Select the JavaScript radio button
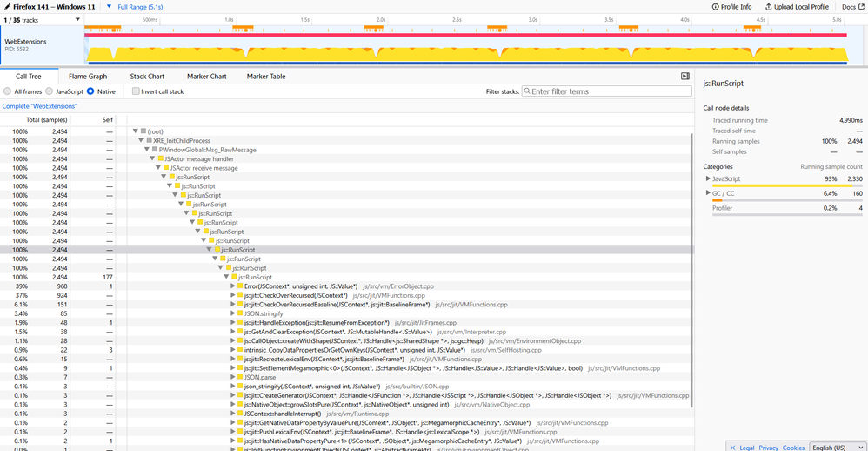Viewport: 868px width, 451px height. pos(50,91)
